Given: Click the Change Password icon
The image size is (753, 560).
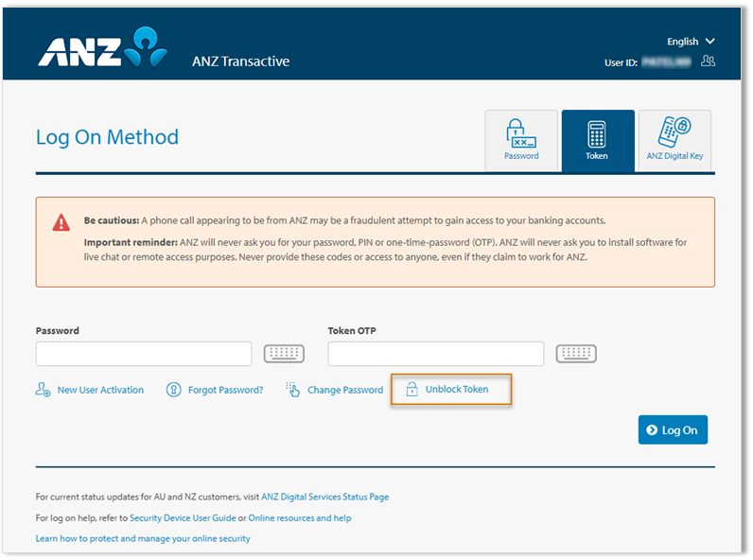Looking at the screenshot, I should pyautogui.click(x=292, y=390).
